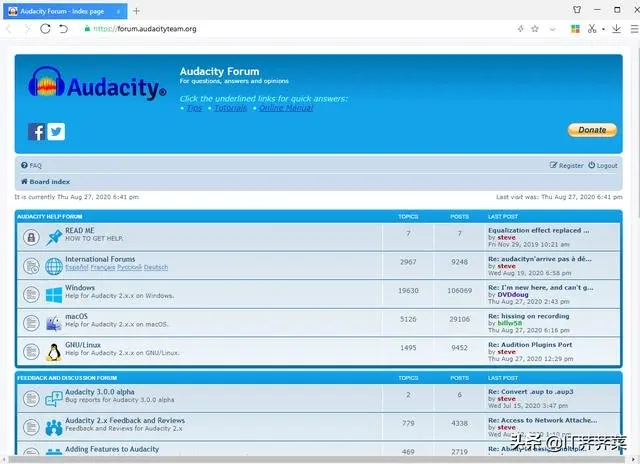Select the Audacity Forum browser tab
The height and width of the screenshot is (464, 640).
coord(65,11)
